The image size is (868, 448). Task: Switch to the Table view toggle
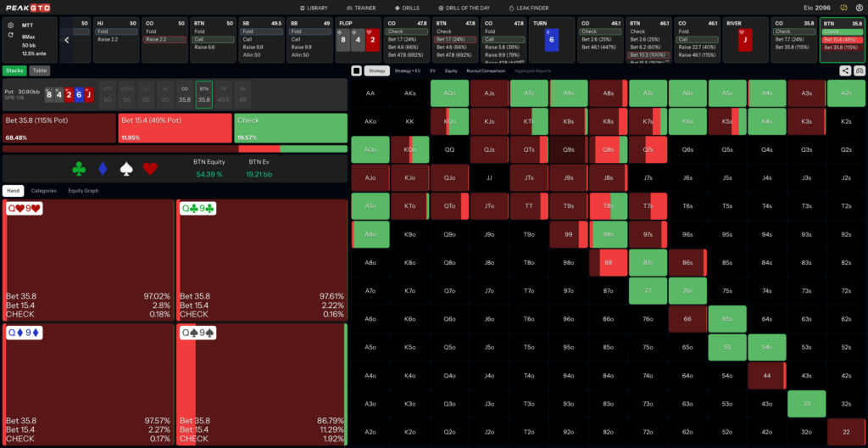point(39,70)
